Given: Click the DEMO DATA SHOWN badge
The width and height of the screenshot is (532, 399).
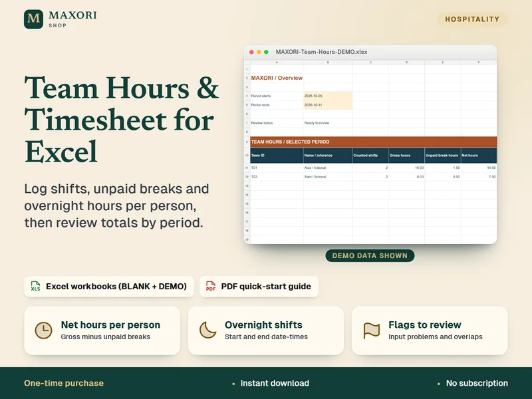Looking at the screenshot, I should pyautogui.click(x=370, y=255).
